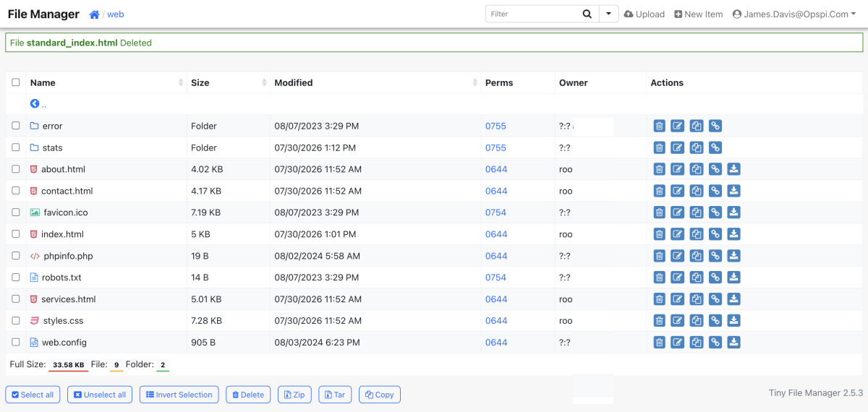This screenshot has height=412, width=868.
Task: Copy styles.css using copy icon
Action: pyautogui.click(x=697, y=321)
